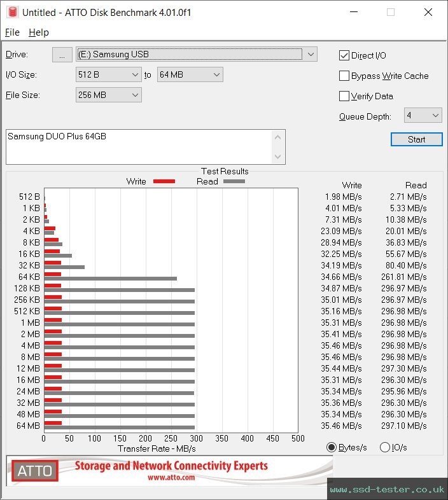This screenshot has width=448, height=500.
Task: Click the red Write legend swatch
Action: (x=164, y=181)
